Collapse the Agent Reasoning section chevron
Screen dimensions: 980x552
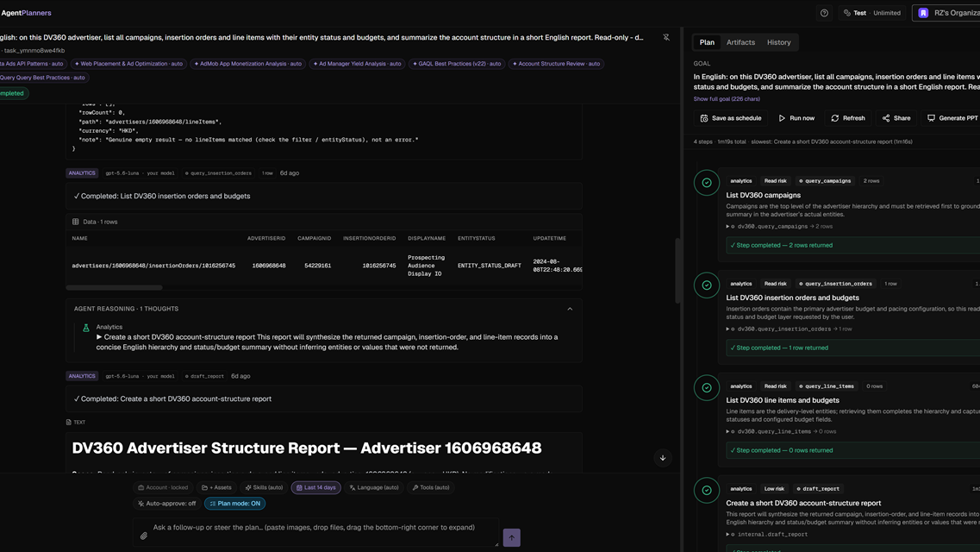click(x=570, y=309)
